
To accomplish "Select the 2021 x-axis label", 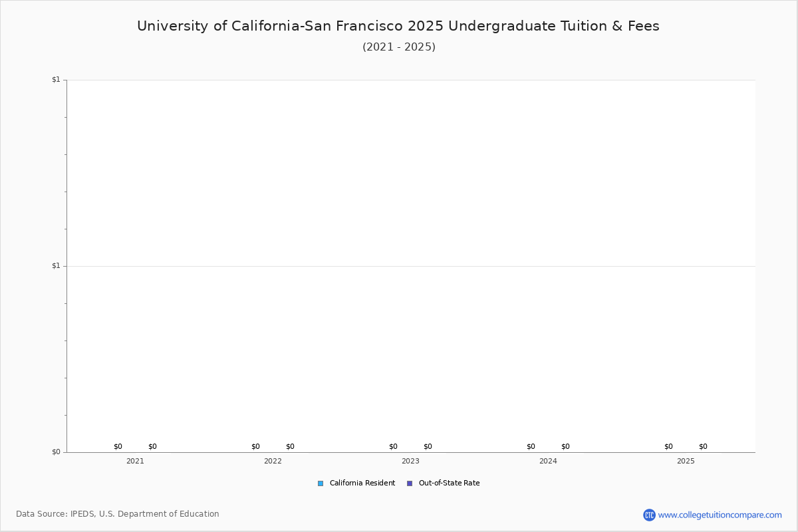I will (x=135, y=461).
